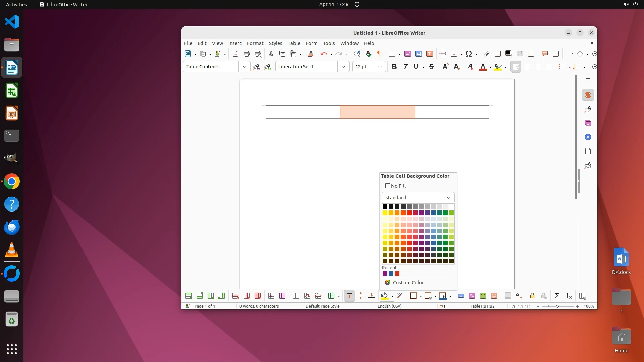The width and height of the screenshot is (644, 362).
Task: Click the Protect Cells lock icon
Action: pyautogui.click(x=532, y=296)
